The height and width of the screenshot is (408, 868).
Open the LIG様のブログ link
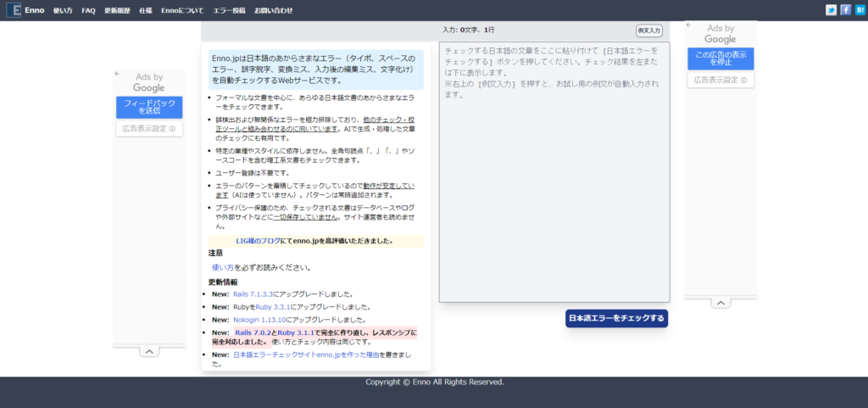click(x=257, y=241)
